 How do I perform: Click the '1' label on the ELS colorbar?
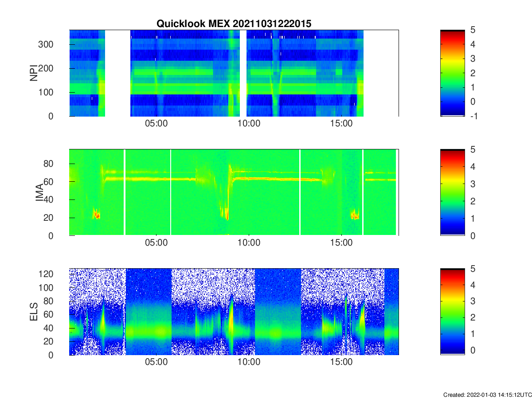(473, 333)
